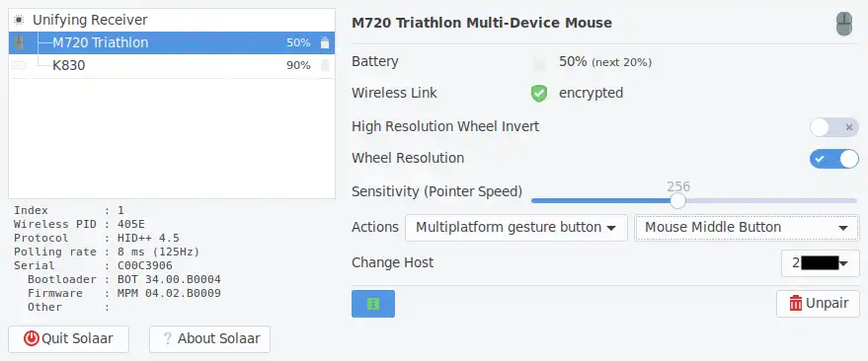
Task: Open the Mouse Middle Button dropdown
Action: [747, 228]
